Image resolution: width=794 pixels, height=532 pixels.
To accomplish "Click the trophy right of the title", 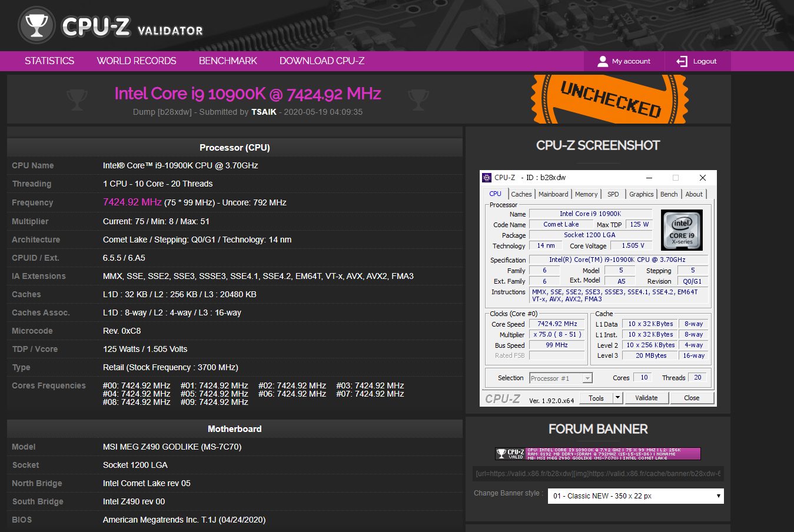I will [x=418, y=99].
